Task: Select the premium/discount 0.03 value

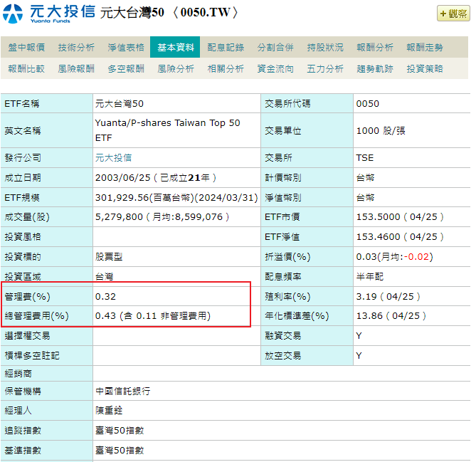Action: click(x=366, y=257)
